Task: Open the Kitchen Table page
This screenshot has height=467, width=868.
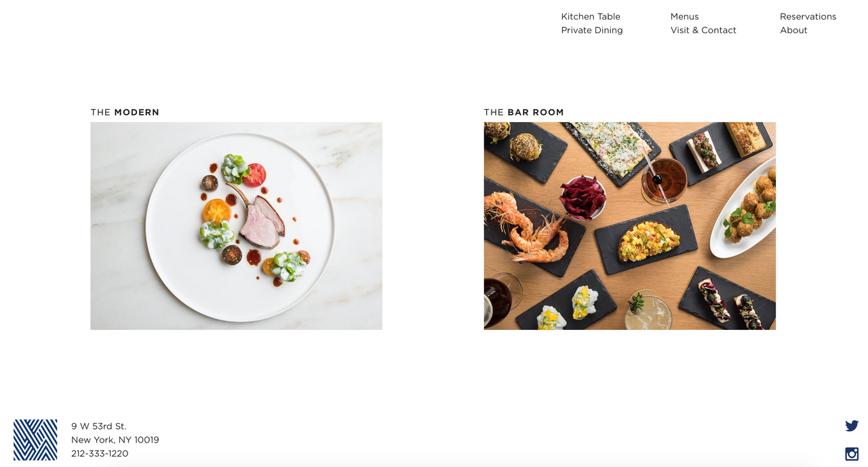Action: click(591, 16)
